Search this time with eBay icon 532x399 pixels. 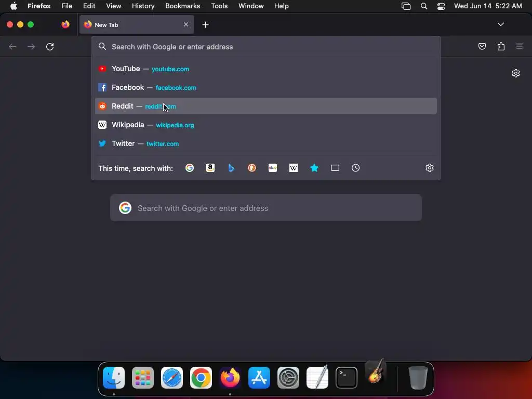pos(273,168)
